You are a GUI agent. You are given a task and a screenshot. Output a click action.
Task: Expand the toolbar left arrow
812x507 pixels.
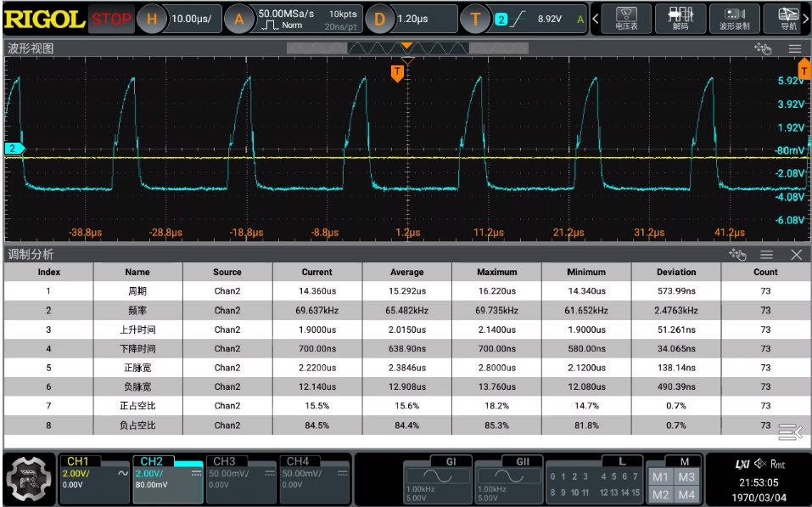tap(596, 19)
